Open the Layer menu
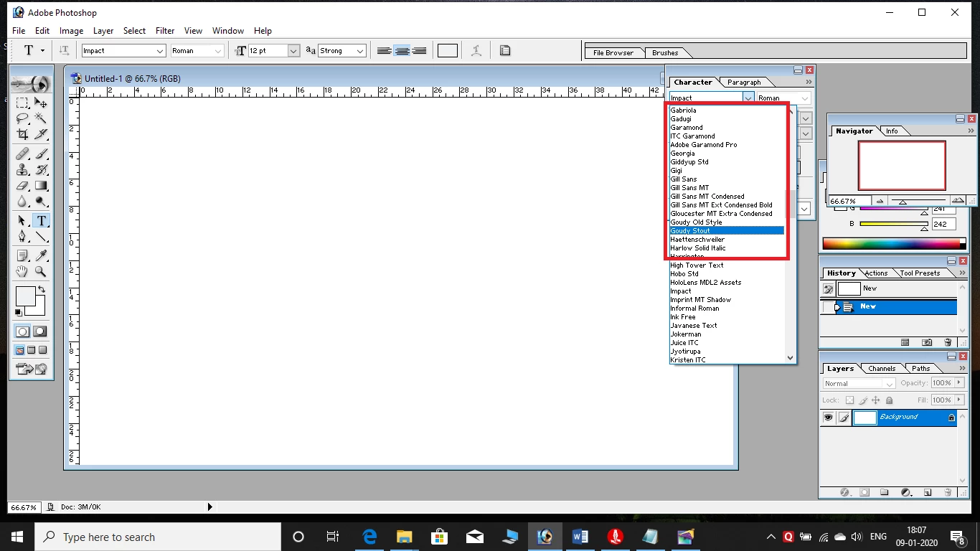This screenshot has width=980, height=551. tap(103, 31)
